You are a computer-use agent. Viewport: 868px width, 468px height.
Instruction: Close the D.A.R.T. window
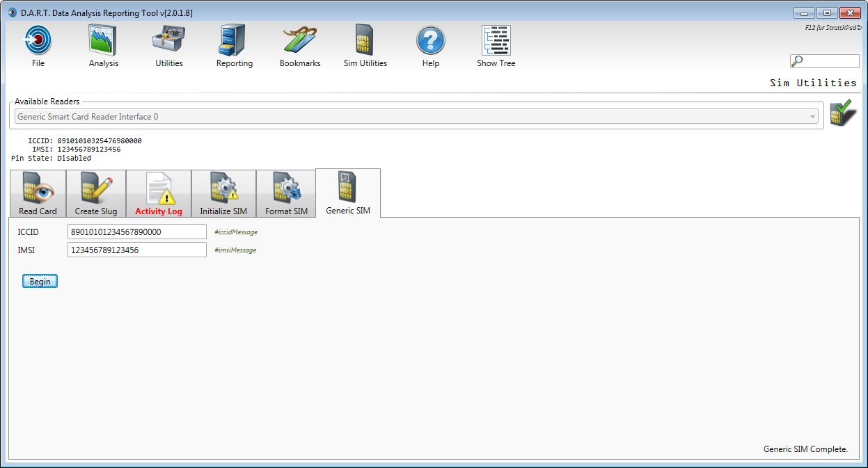coord(851,13)
